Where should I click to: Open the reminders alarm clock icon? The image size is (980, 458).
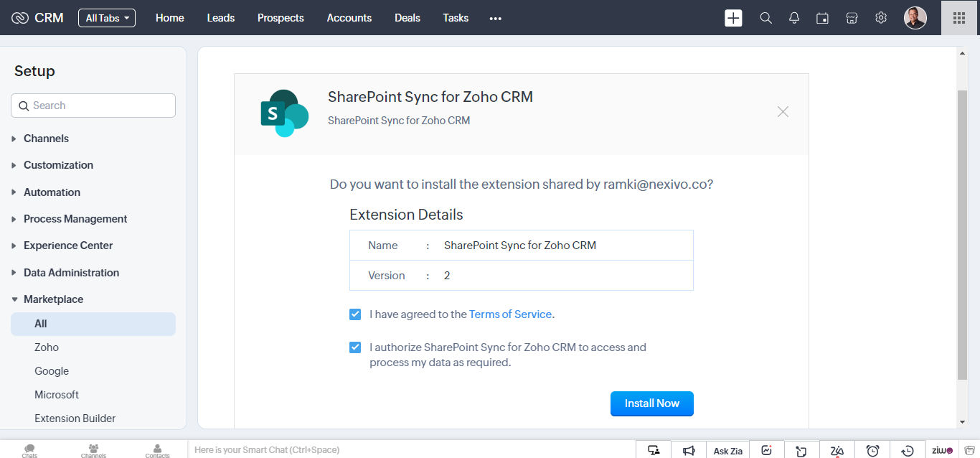click(872, 450)
